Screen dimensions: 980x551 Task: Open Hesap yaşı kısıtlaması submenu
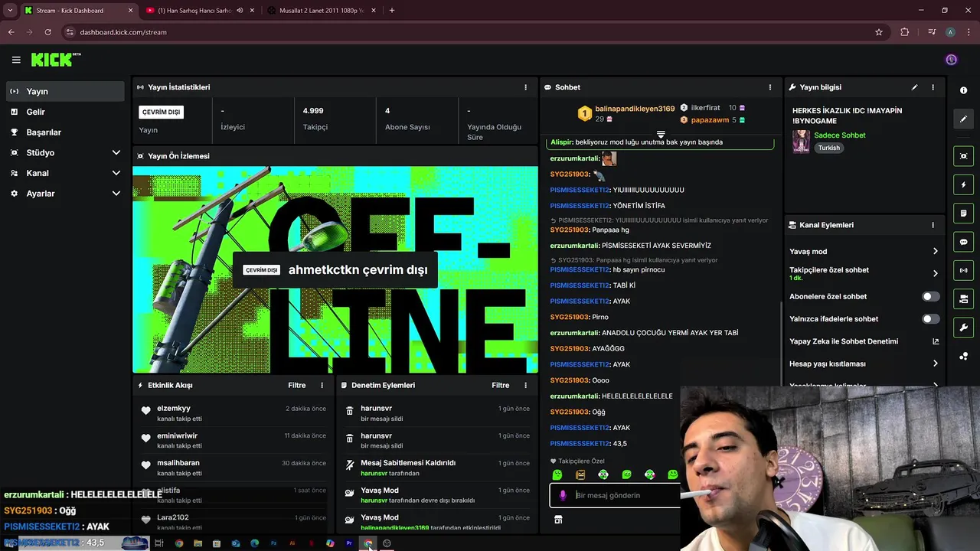click(x=864, y=364)
